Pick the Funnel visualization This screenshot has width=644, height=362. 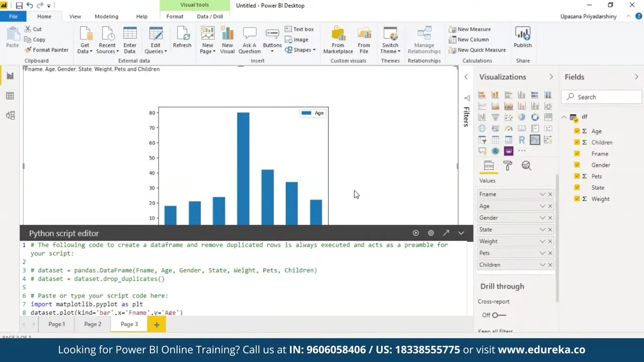[x=496, y=117]
